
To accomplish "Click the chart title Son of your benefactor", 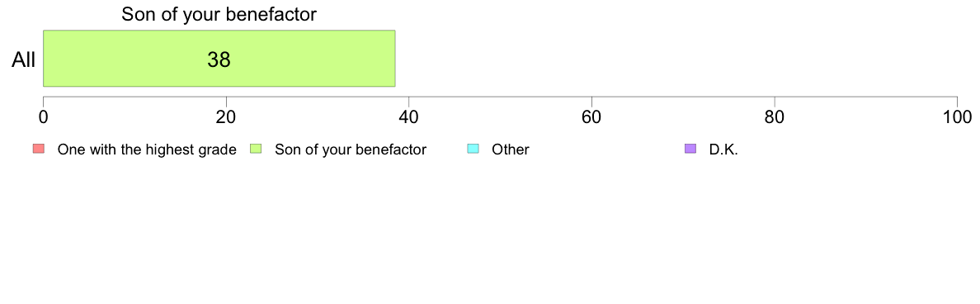I will (x=219, y=14).
